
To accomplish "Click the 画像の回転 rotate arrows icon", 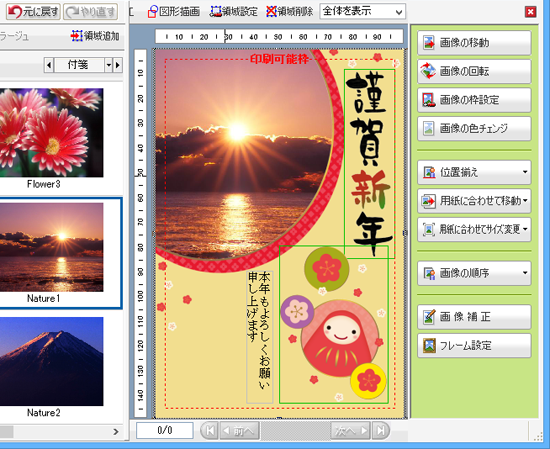I will point(428,71).
